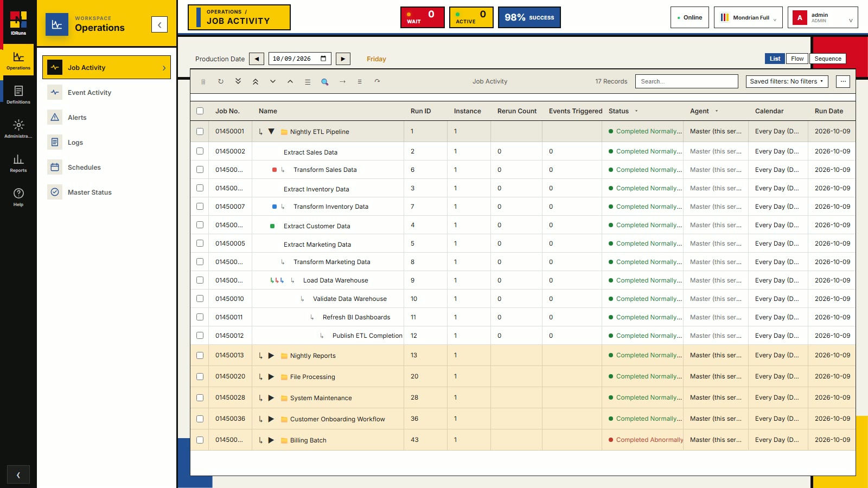This screenshot has width=868, height=488.
Task: Select Master Status in workspace menu
Action: 107,192
